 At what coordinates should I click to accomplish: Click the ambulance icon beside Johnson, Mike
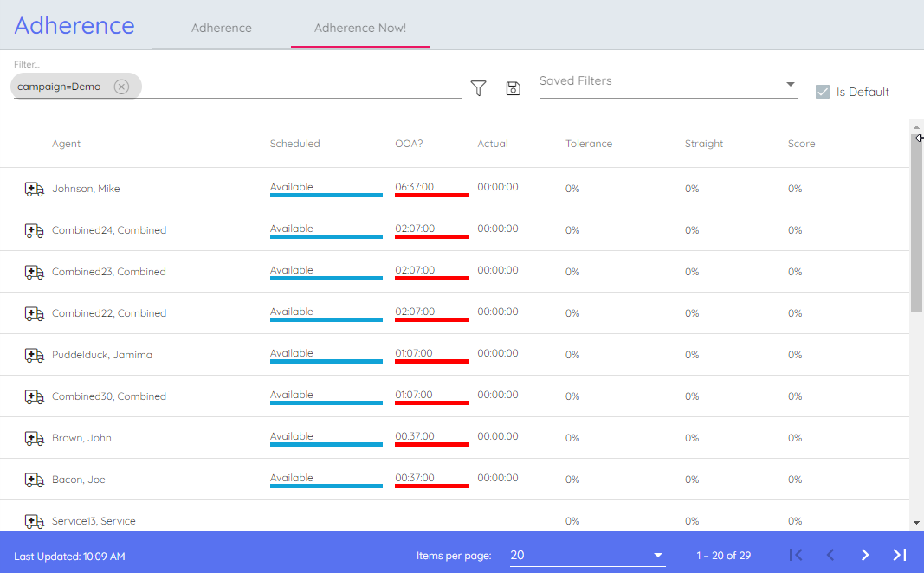35,189
